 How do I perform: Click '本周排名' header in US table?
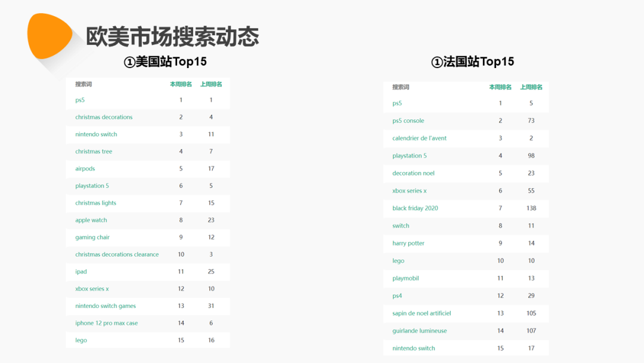181,84
